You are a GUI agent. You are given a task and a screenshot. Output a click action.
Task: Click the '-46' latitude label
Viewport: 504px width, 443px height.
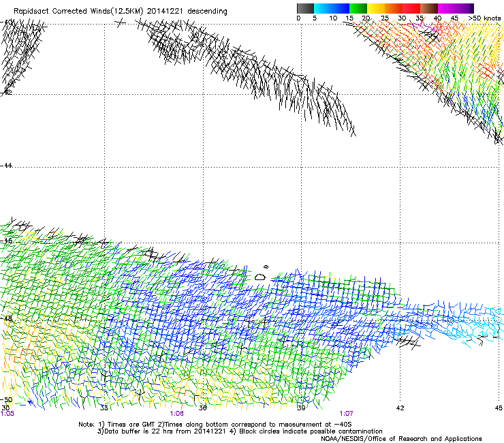coord(6,241)
